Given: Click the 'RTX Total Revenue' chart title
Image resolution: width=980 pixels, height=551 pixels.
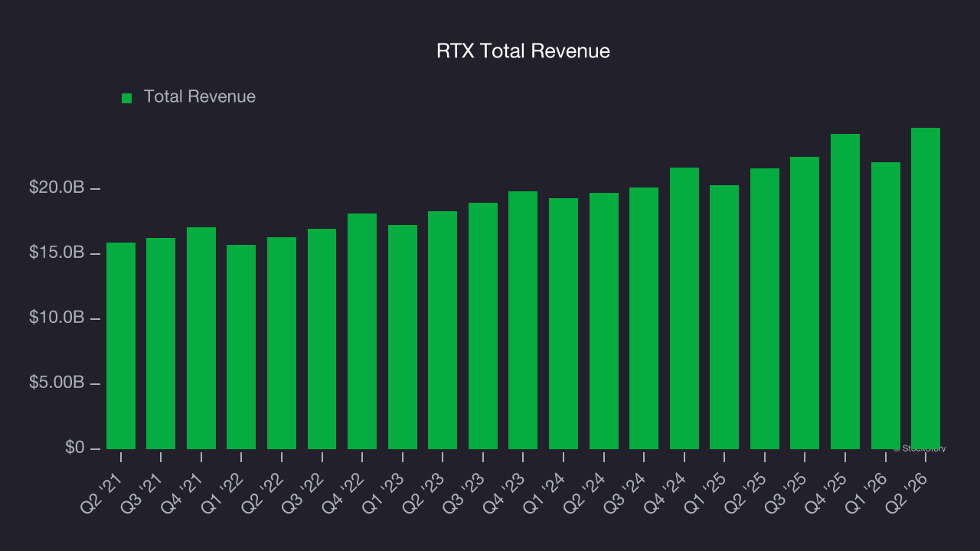Looking at the screenshot, I should tap(523, 51).
